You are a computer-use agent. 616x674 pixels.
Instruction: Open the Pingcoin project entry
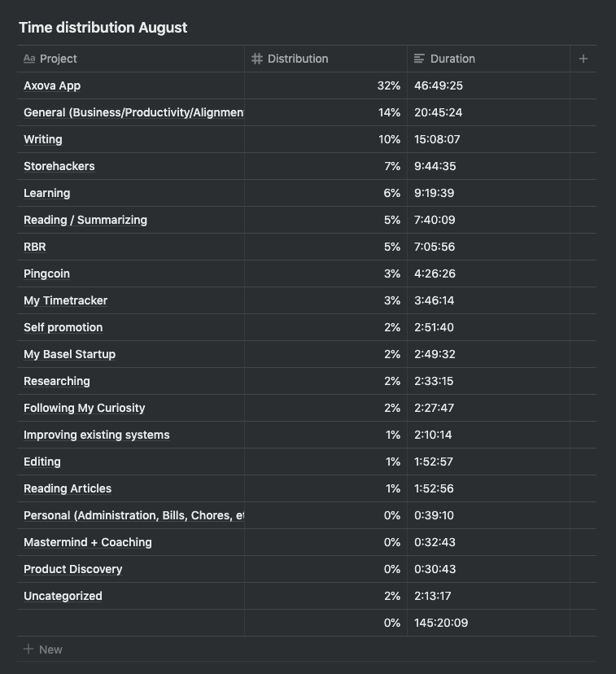(x=46, y=274)
